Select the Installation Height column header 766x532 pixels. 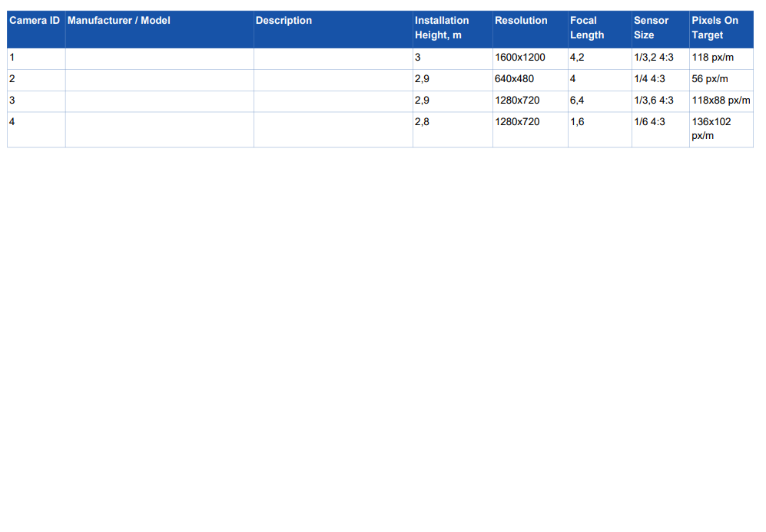coord(442,28)
